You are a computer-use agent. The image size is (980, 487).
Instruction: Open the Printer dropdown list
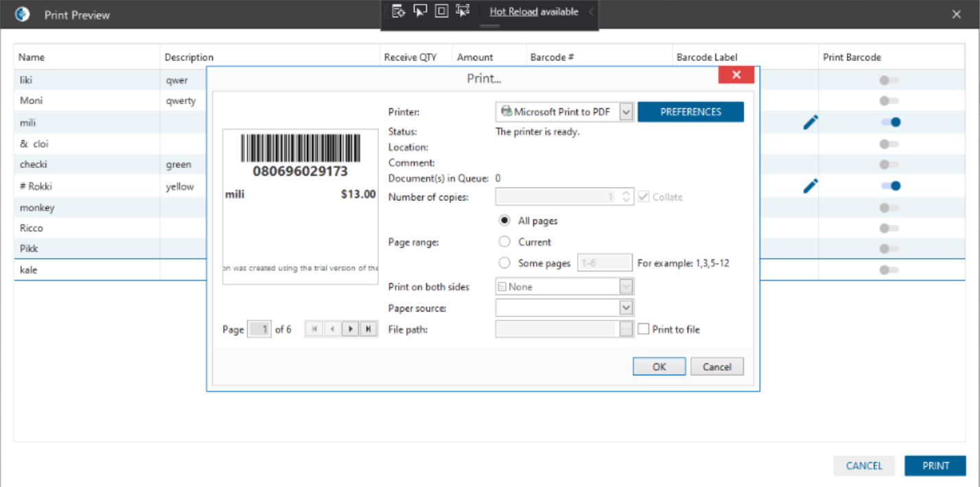626,112
